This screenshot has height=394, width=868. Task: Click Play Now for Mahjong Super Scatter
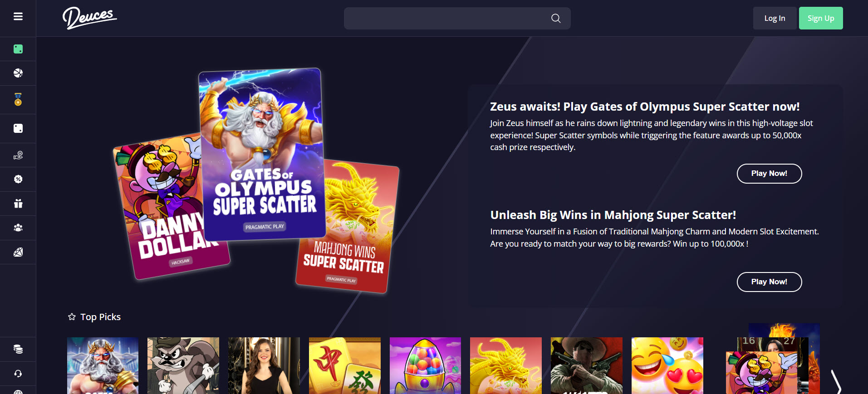[x=769, y=282]
